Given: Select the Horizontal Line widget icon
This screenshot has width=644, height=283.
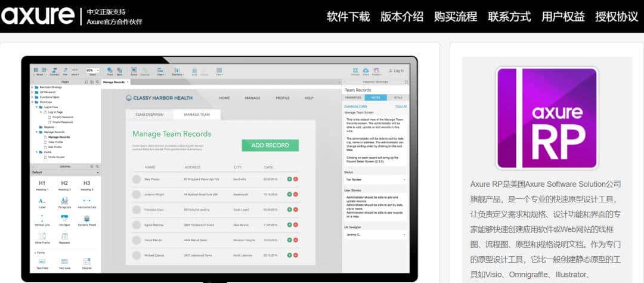Looking at the screenshot, I should tap(86, 201).
